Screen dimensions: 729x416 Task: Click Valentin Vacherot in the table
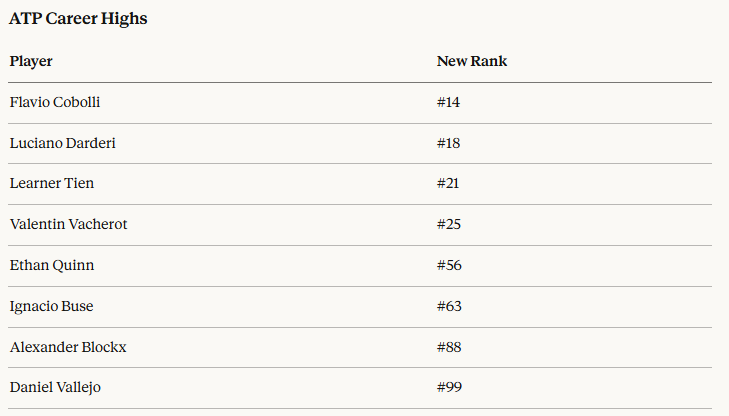(69, 225)
